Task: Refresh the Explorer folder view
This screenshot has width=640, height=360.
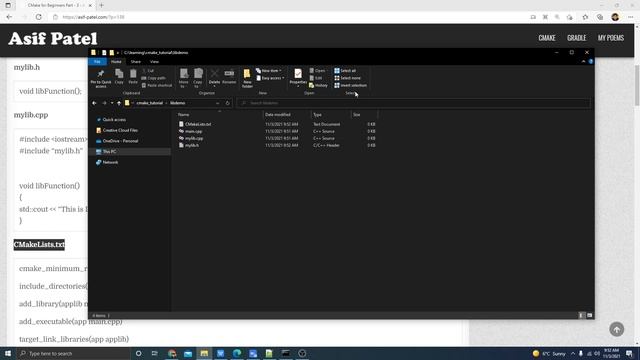Action: (x=228, y=103)
